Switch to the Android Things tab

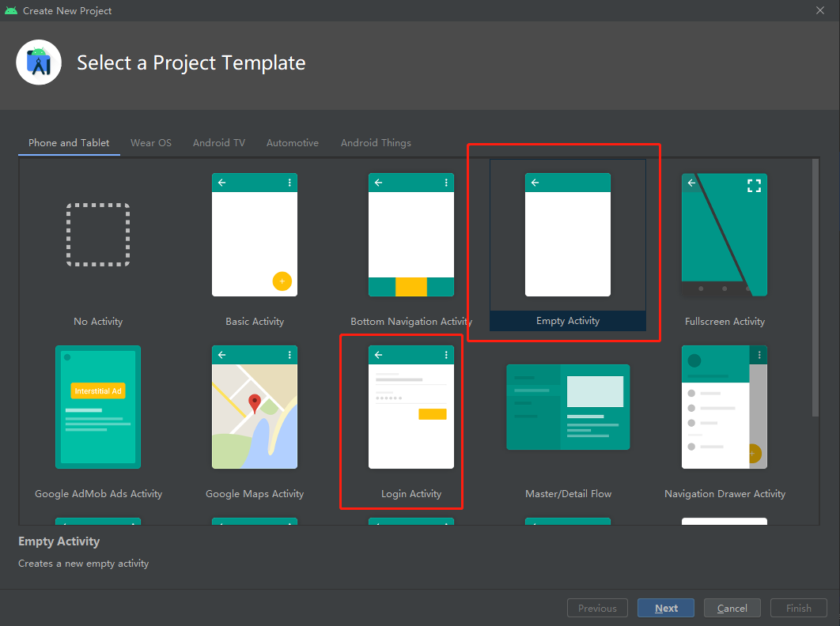point(376,143)
